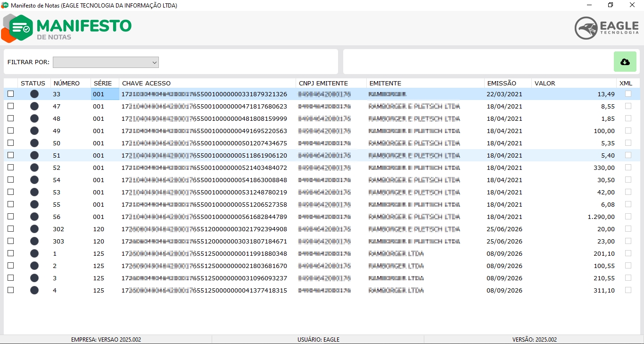The height and width of the screenshot is (344, 644).
Task: Click the Usuário: EAGLE status bar entry
Action: (318, 339)
